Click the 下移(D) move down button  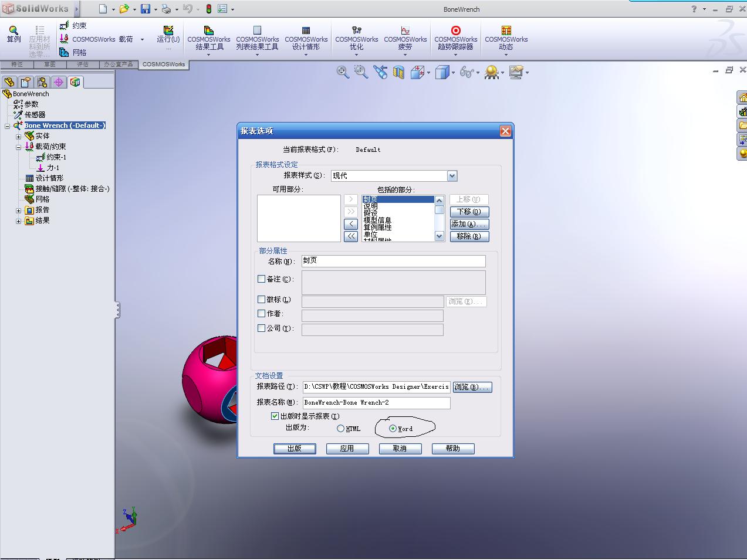469,212
